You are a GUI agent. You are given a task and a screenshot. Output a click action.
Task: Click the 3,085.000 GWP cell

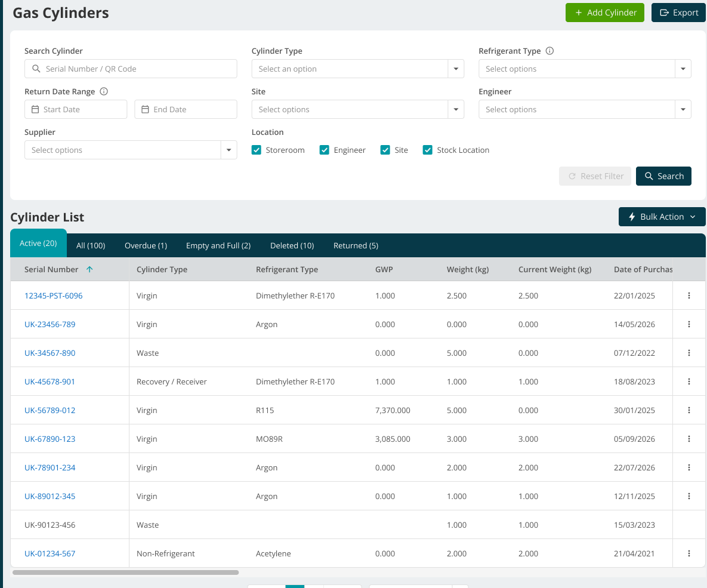click(393, 439)
